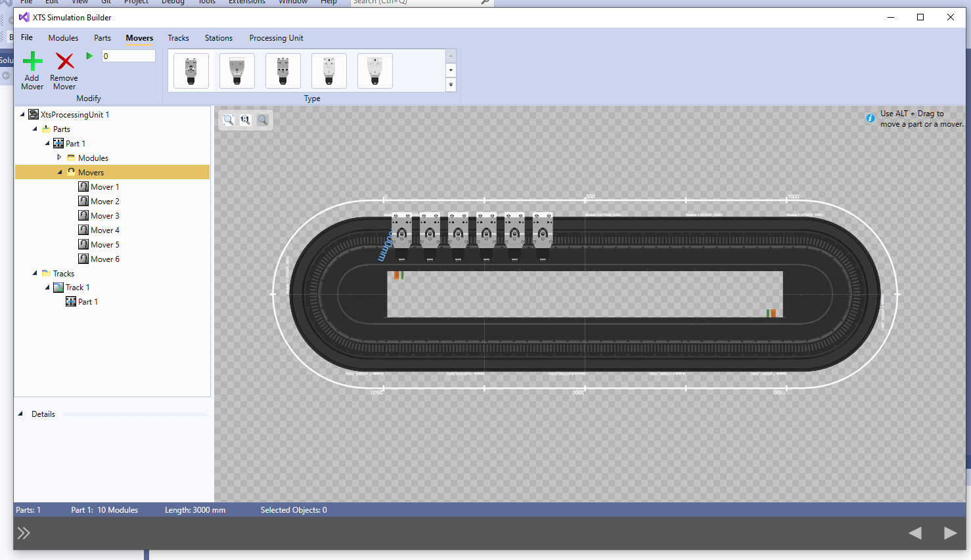
Task: Maximize the XTS Simulation Builder window
Action: click(x=920, y=17)
